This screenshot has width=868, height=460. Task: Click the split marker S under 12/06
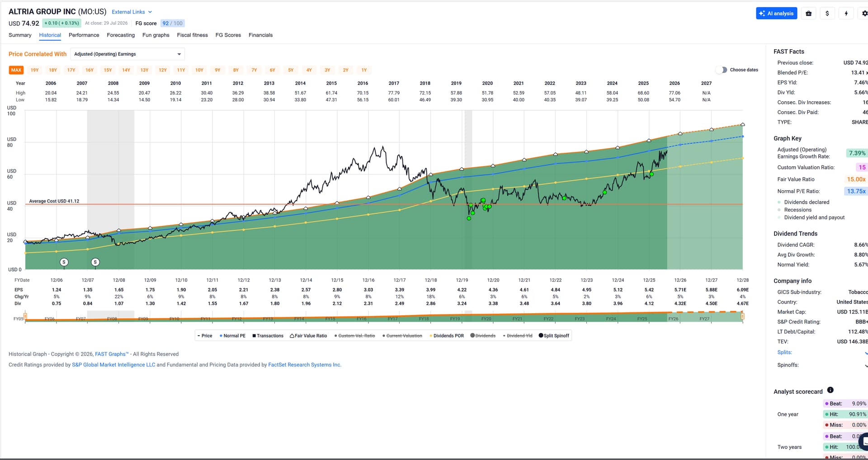pos(64,262)
